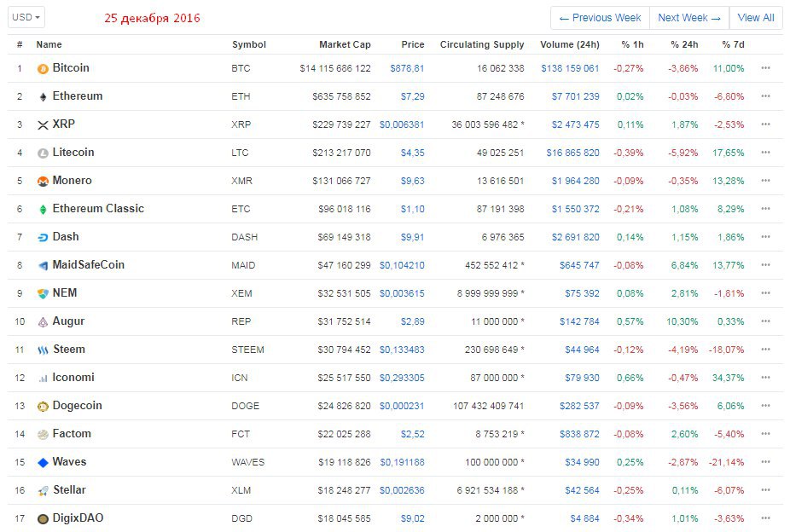This screenshot has width=790, height=532.
Task: Click the DigixDAO logo icon
Action: tap(43, 519)
